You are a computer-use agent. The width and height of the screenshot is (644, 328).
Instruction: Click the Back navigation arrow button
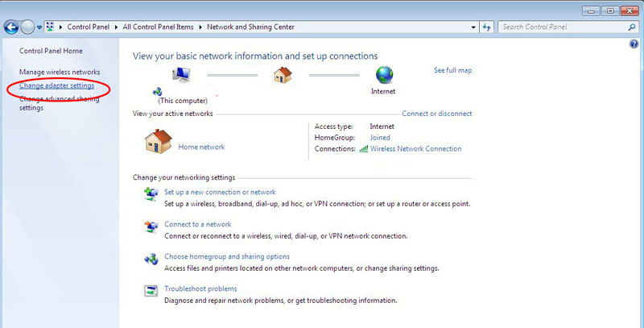point(11,27)
